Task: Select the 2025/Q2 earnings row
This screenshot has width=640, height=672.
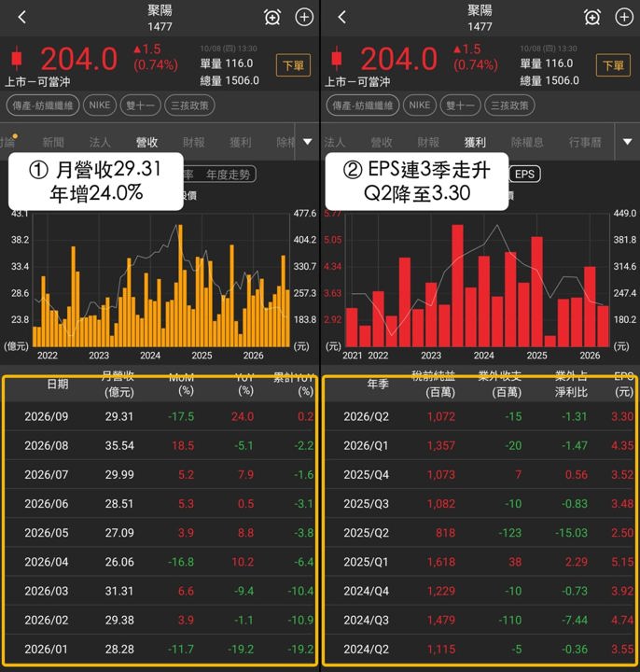Action: click(x=480, y=533)
